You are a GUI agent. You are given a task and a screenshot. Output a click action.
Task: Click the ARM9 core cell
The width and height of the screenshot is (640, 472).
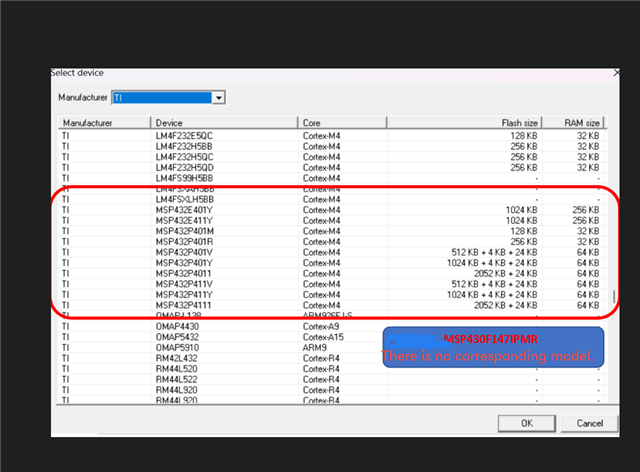pos(315,348)
